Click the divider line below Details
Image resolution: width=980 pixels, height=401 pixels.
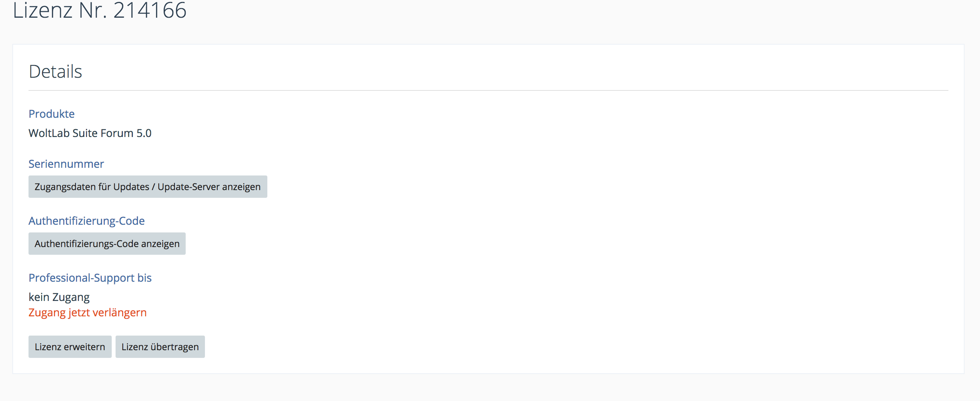coord(488,90)
